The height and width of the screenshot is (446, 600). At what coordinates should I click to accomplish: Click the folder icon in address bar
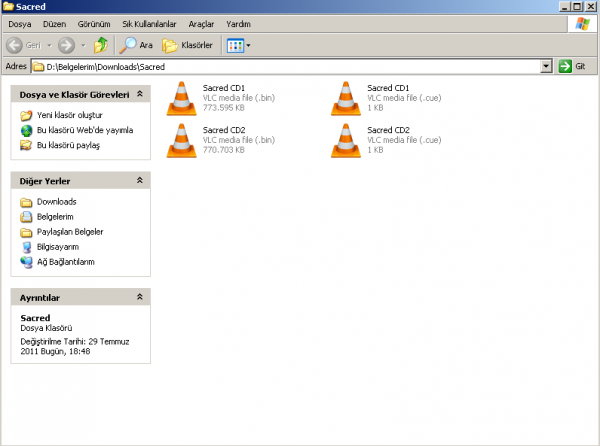coord(38,67)
